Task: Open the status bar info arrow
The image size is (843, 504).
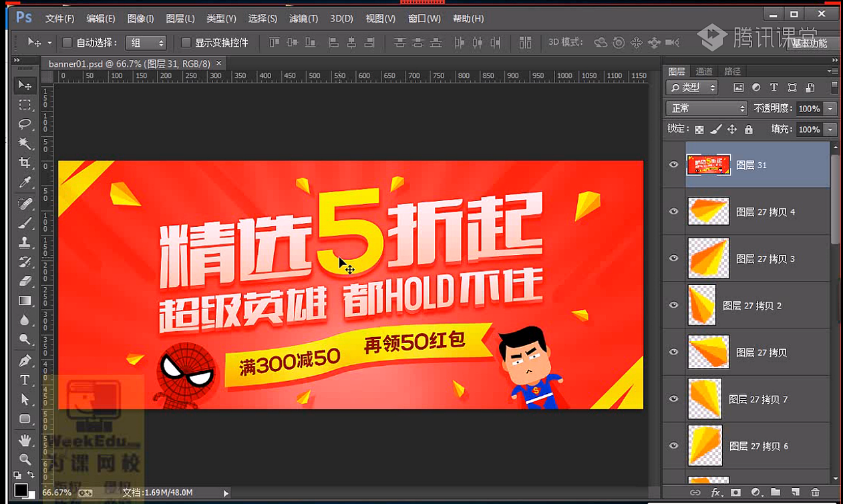Action: [226, 493]
